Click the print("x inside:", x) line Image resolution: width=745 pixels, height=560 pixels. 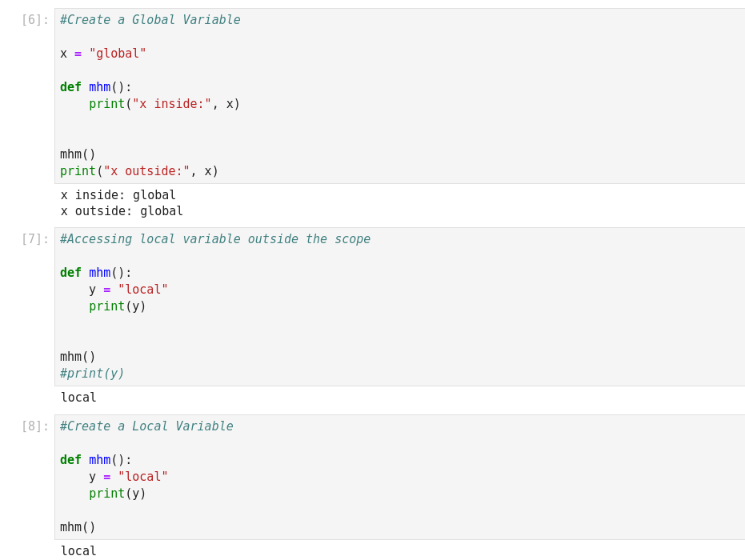(164, 104)
